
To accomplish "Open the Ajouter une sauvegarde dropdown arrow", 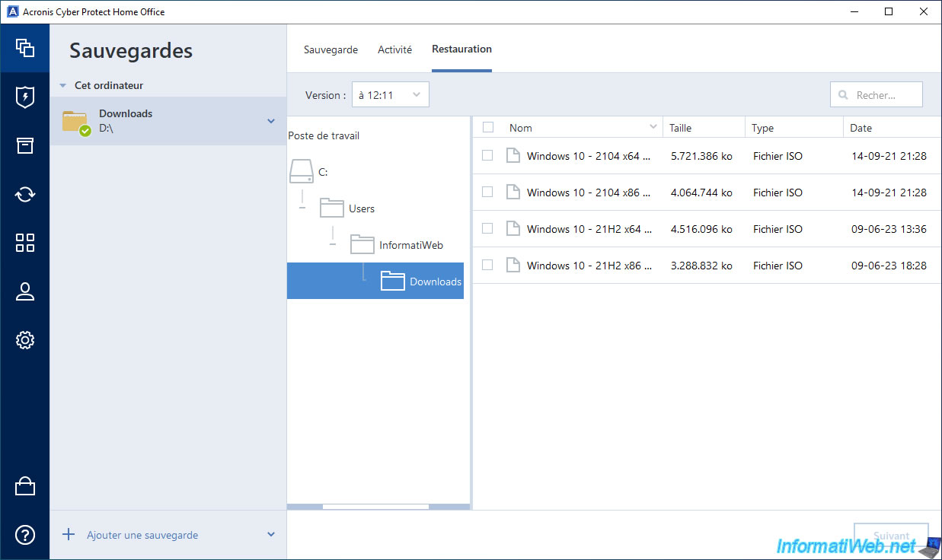I will point(271,535).
